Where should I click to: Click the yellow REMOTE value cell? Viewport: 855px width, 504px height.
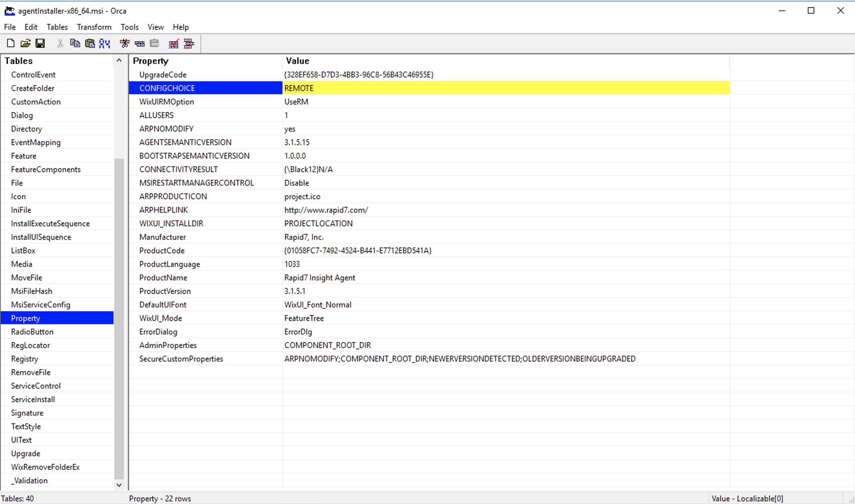pyautogui.click(x=506, y=88)
